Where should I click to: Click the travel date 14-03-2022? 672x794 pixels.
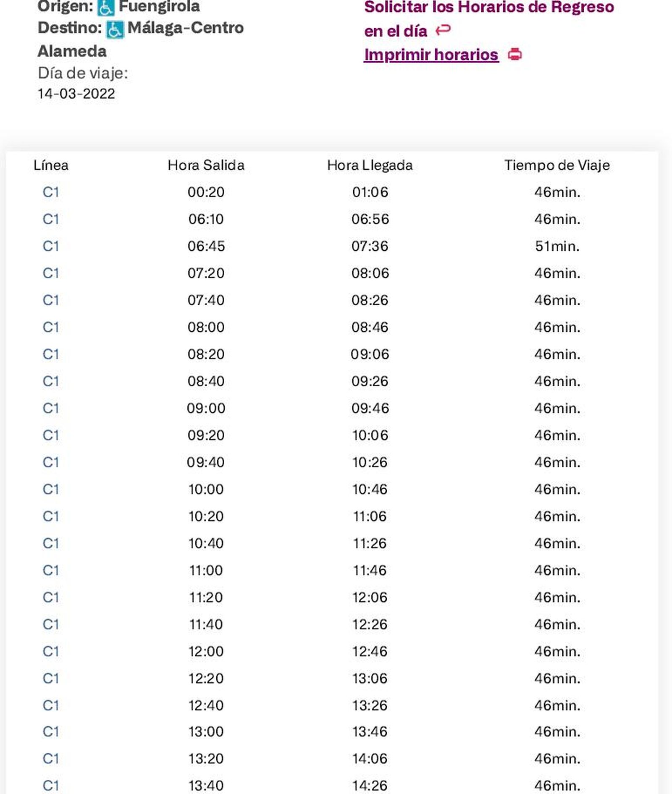[76, 93]
